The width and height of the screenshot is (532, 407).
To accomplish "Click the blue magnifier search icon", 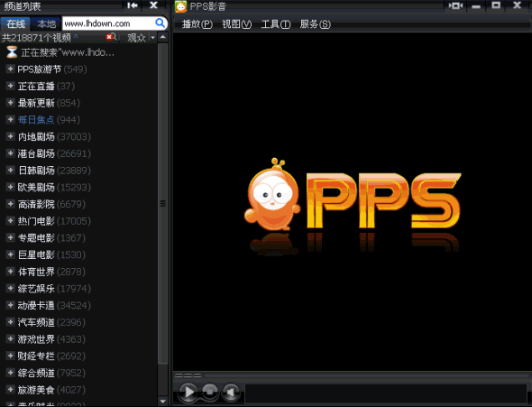I will pos(160,23).
